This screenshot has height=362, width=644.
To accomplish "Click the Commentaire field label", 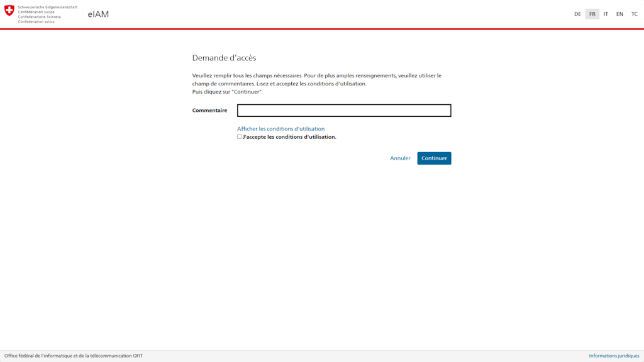I will (x=209, y=111).
